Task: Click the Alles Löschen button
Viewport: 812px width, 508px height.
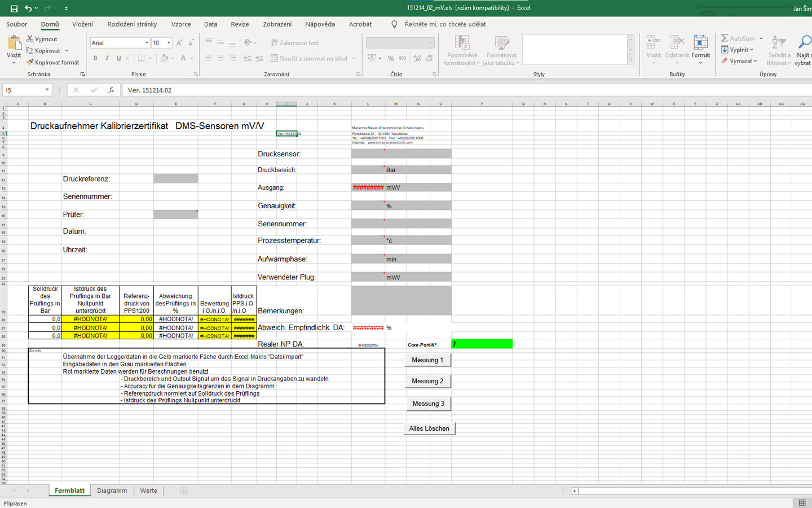Action: pyautogui.click(x=429, y=428)
